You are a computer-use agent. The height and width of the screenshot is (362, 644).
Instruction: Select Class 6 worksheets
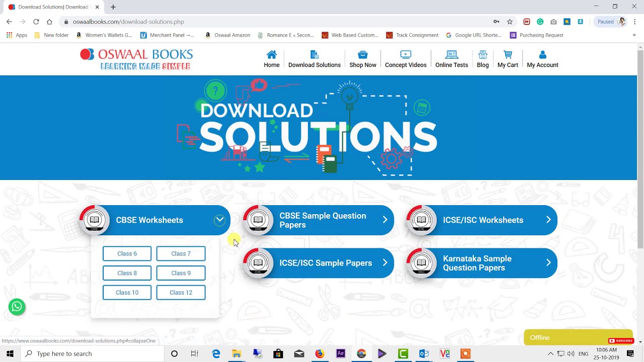click(x=127, y=253)
